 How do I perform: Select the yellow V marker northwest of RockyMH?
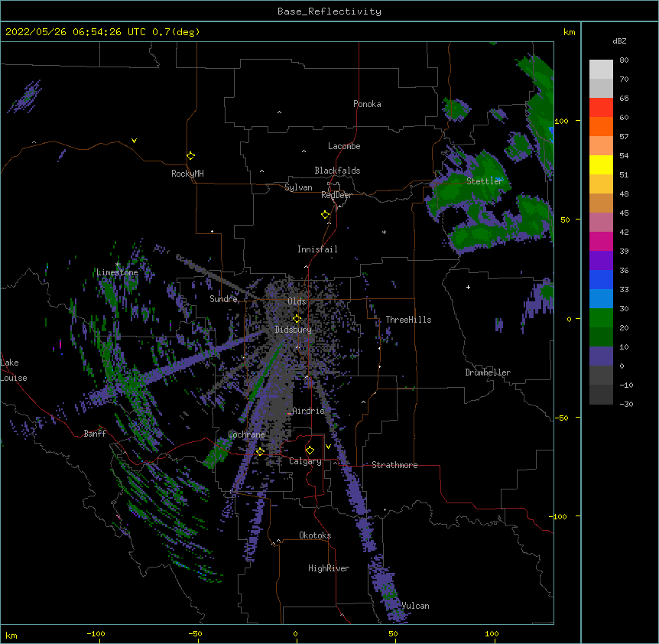[x=134, y=141]
